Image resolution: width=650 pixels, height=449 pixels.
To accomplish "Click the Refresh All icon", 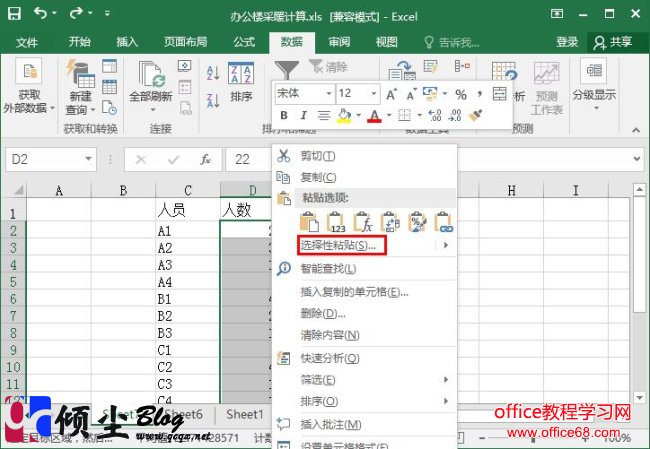I will (x=151, y=74).
